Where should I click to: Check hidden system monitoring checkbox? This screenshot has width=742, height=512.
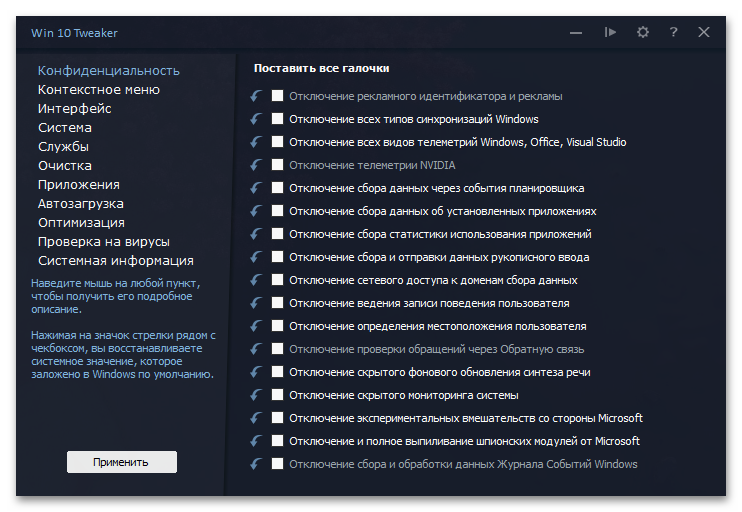277,395
